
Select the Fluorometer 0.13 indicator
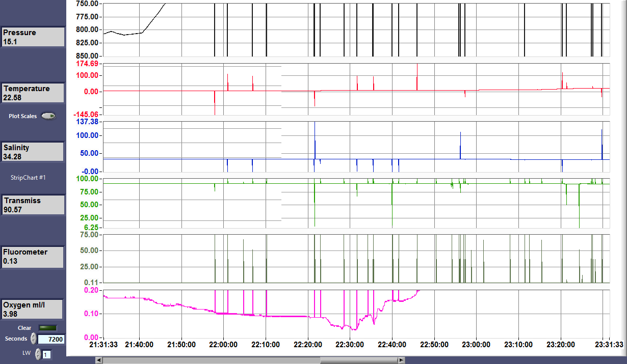[x=33, y=257]
